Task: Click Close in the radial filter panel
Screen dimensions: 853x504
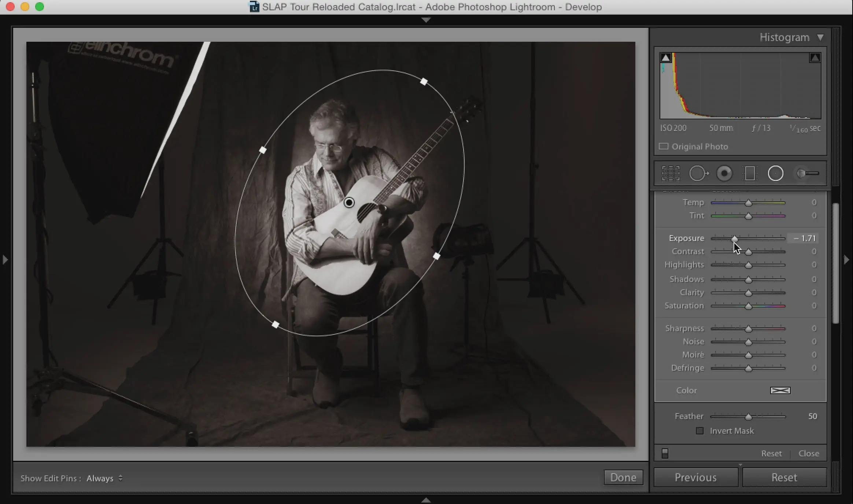Action: tap(809, 453)
